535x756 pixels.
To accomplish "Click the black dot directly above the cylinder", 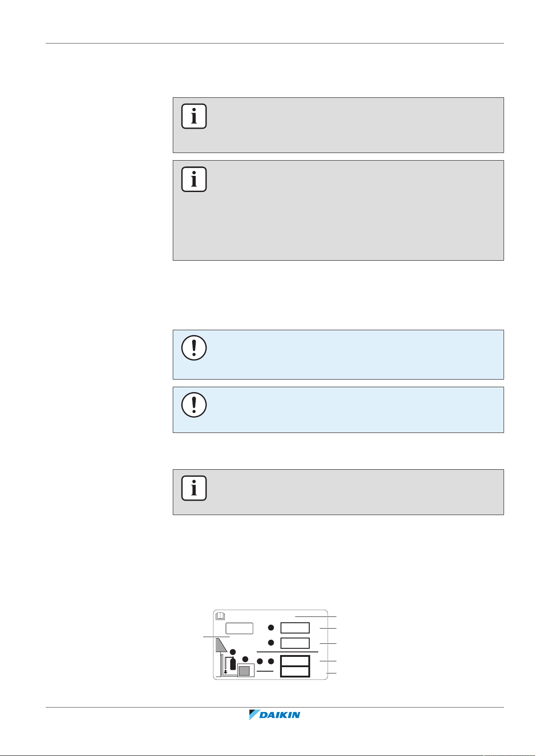I will [x=233, y=652].
